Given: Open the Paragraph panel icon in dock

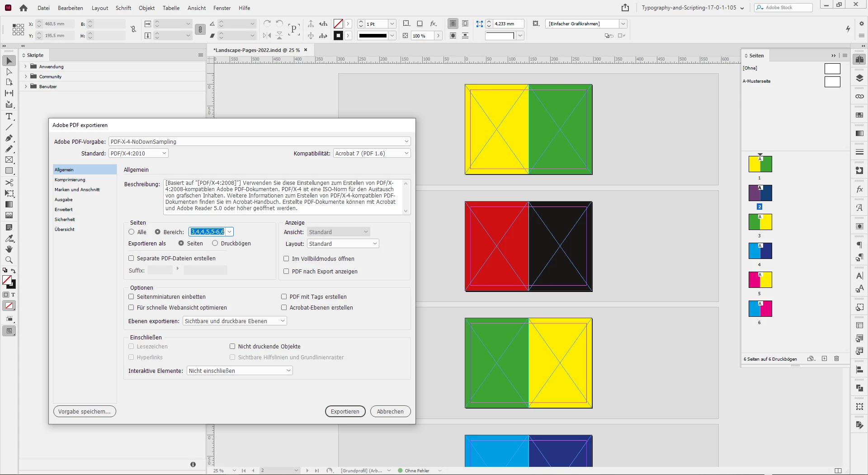Looking at the screenshot, I should [x=859, y=245].
